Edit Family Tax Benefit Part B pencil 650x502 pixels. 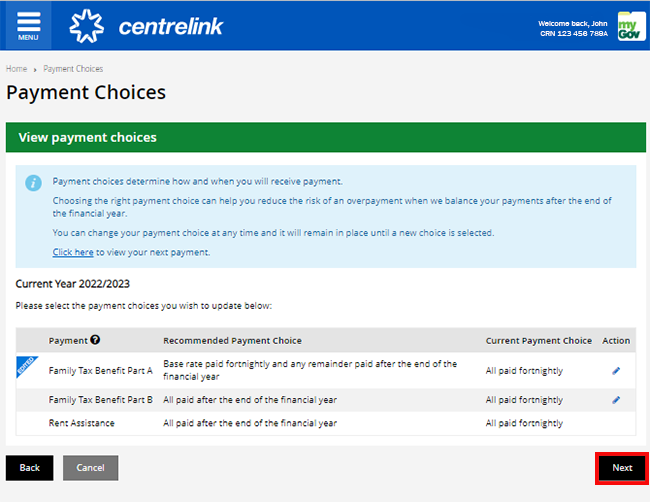tap(616, 400)
